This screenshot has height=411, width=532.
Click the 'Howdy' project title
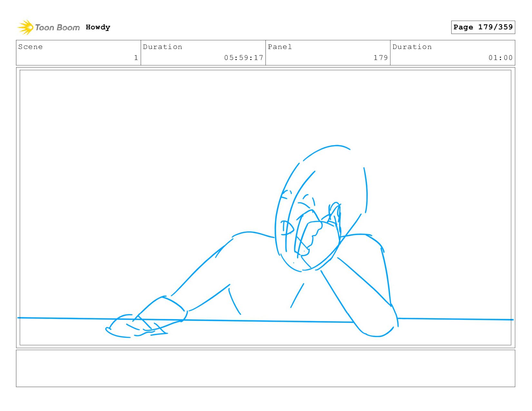(98, 27)
